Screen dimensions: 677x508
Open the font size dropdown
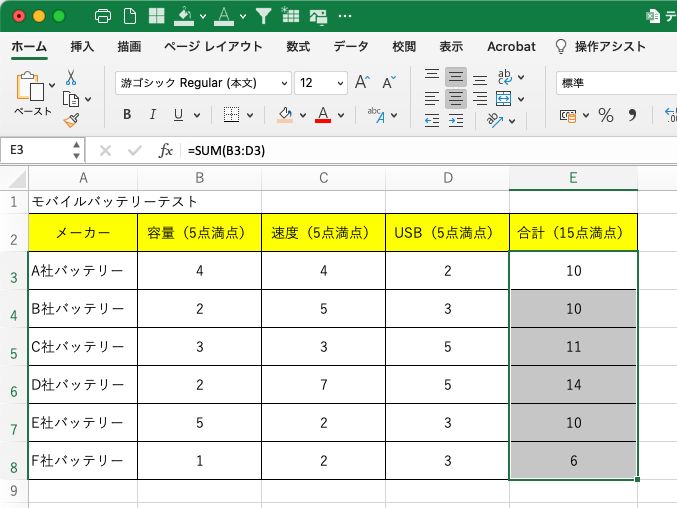coord(339,83)
